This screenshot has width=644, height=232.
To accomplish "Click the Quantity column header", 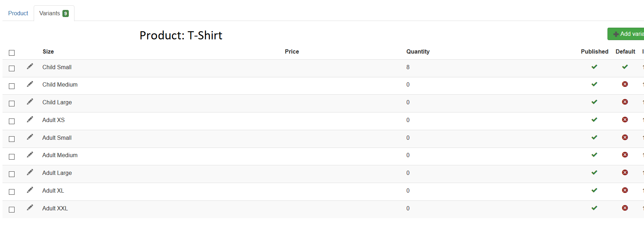I will [x=418, y=51].
